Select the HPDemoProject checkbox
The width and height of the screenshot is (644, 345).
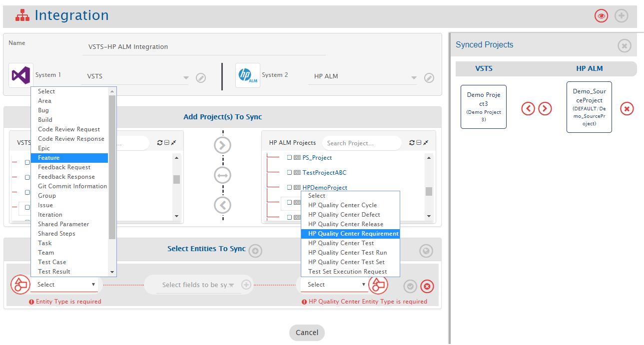point(289,188)
